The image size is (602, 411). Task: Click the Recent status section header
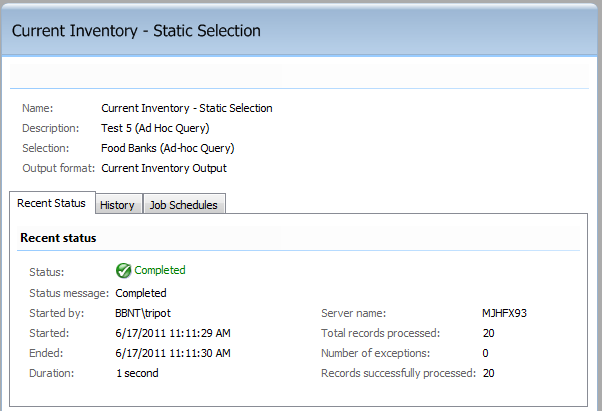click(x=58, y=238)
